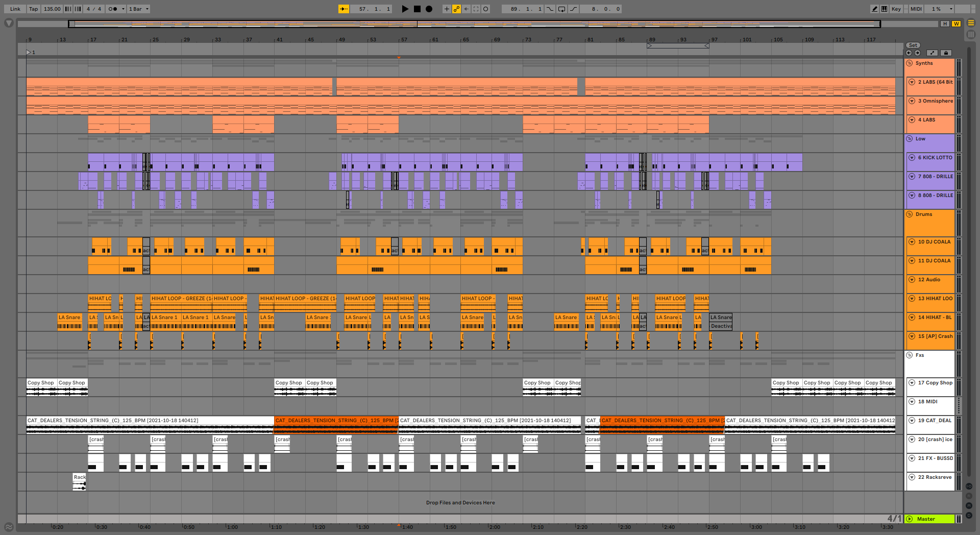Disable the Follow playback toggle
Viewport: 980px width, 535px height.
click(344, 9)
